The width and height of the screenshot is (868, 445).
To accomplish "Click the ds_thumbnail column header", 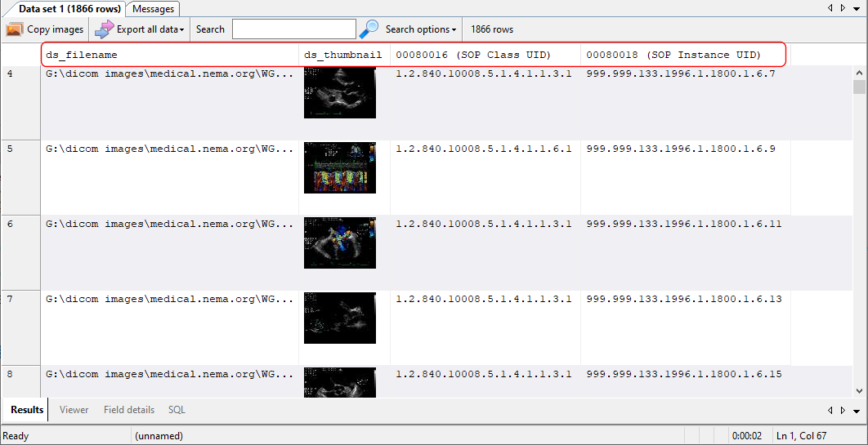I will tap(343, 55).
